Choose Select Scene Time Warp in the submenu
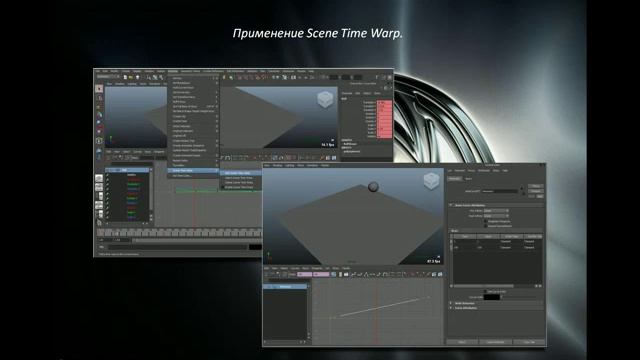Viewport: 640px width, 360px height. point(241,178)
